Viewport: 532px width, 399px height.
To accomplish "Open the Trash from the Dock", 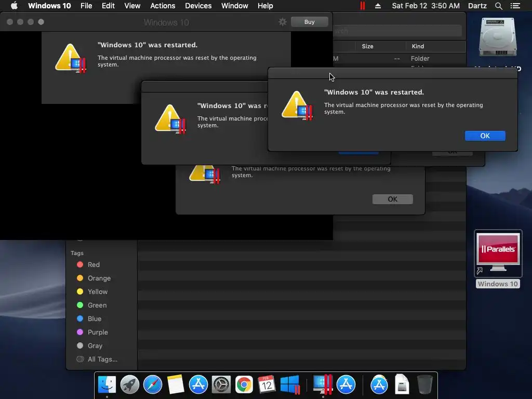I will (x=424, y=385).
